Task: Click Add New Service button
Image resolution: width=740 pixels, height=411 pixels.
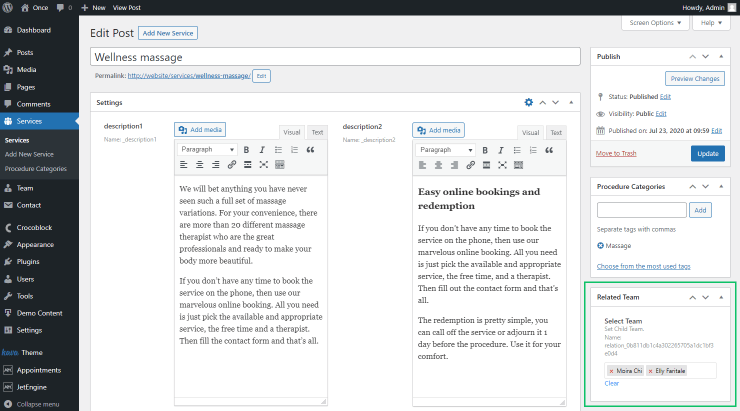Action: coord(168,33)
